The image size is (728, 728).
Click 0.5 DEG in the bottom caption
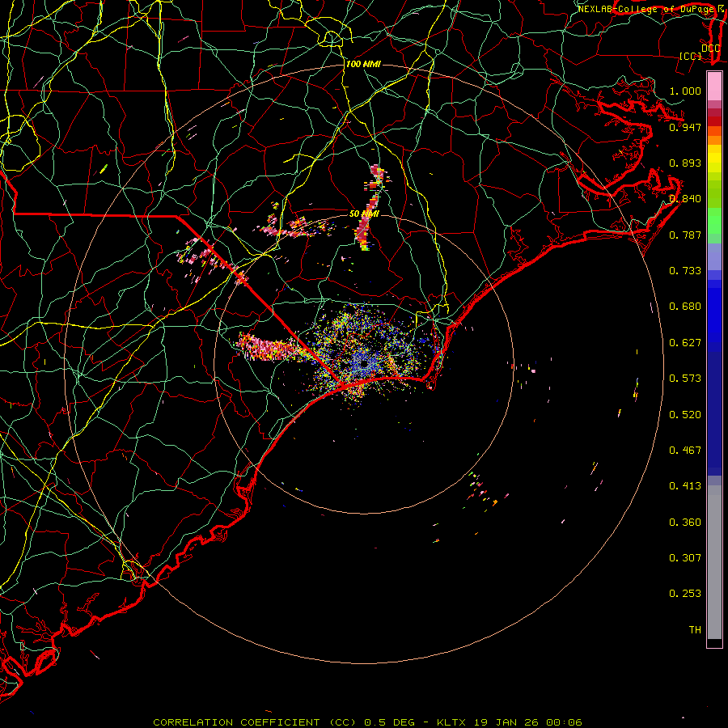pos(389,722)
